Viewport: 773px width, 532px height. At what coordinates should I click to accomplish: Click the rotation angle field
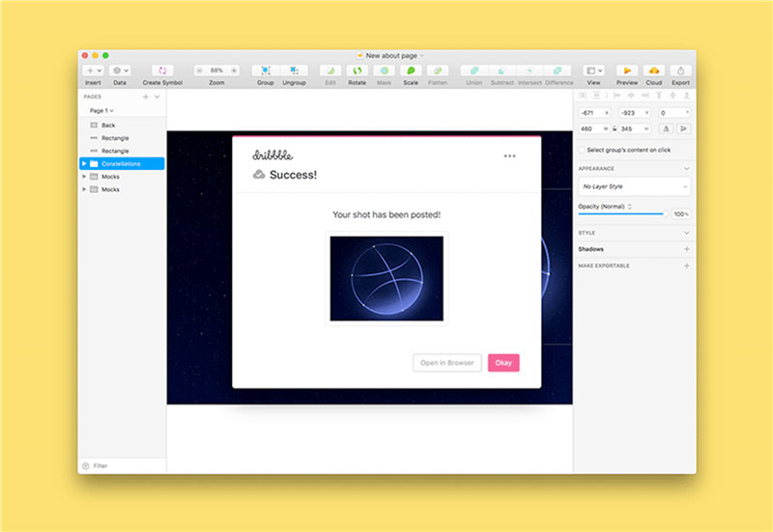674,113
